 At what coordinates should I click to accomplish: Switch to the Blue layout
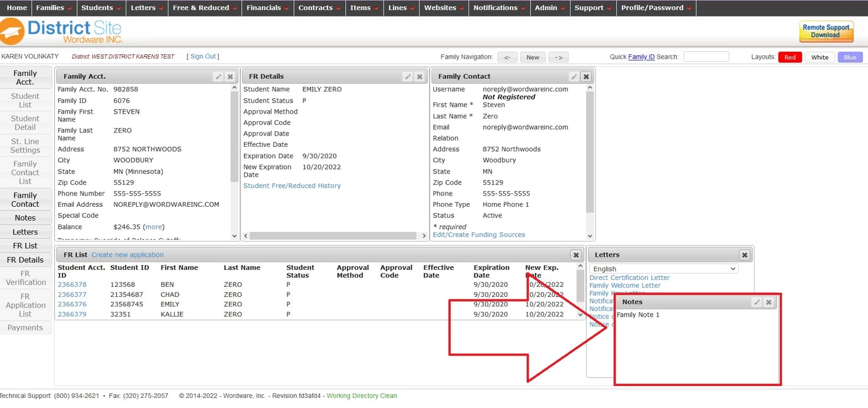tap(850, 57)
